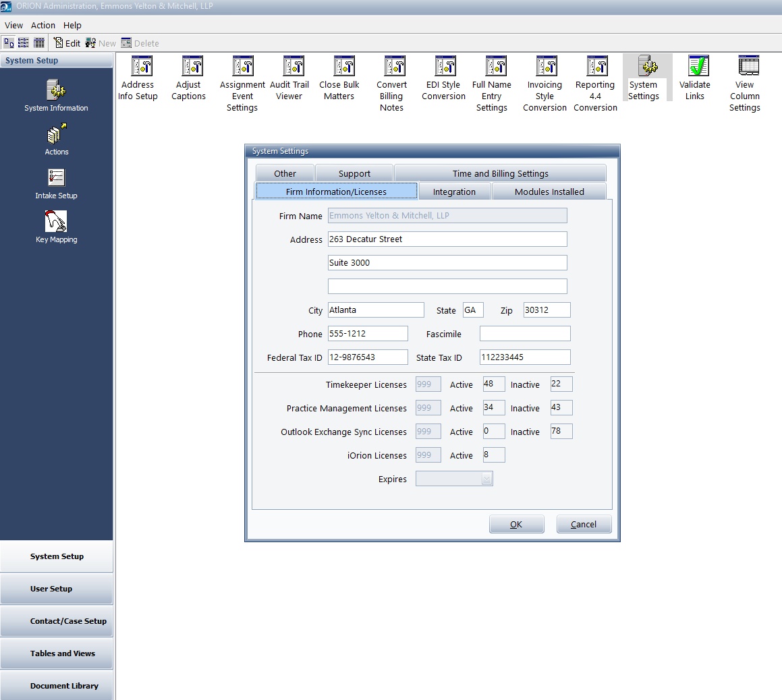Open the User Setup navigation section
Image resolution: width=782 pixels, height=700 pixels.
coord(57,589)
